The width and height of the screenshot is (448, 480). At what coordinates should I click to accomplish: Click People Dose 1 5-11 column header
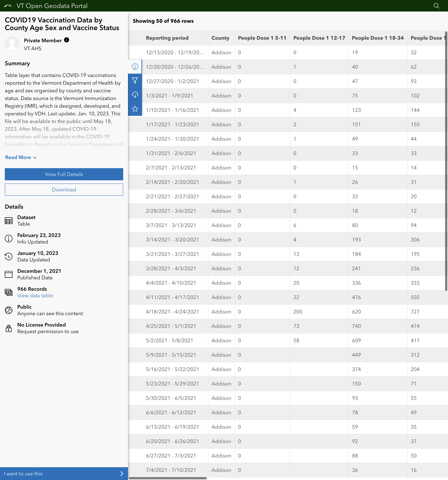click(262, 38)
